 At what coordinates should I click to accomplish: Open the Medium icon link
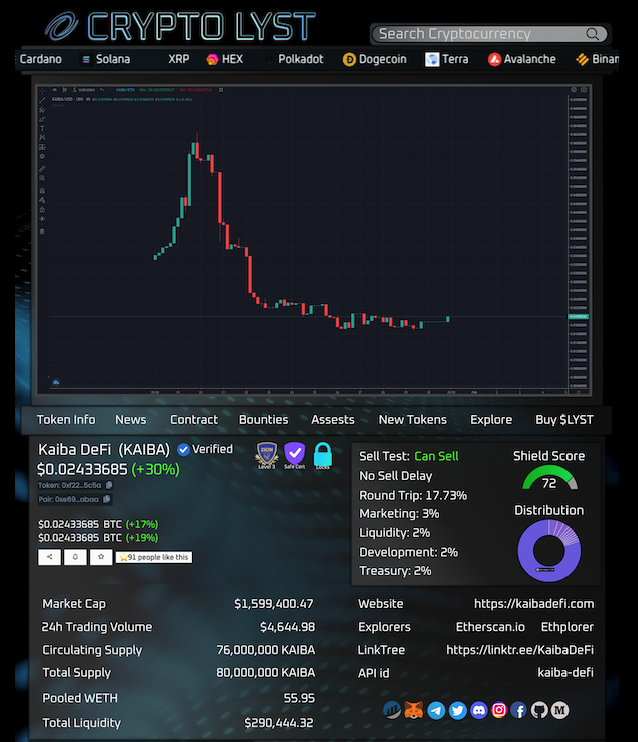pyautogui.click(x=560, y=710)
